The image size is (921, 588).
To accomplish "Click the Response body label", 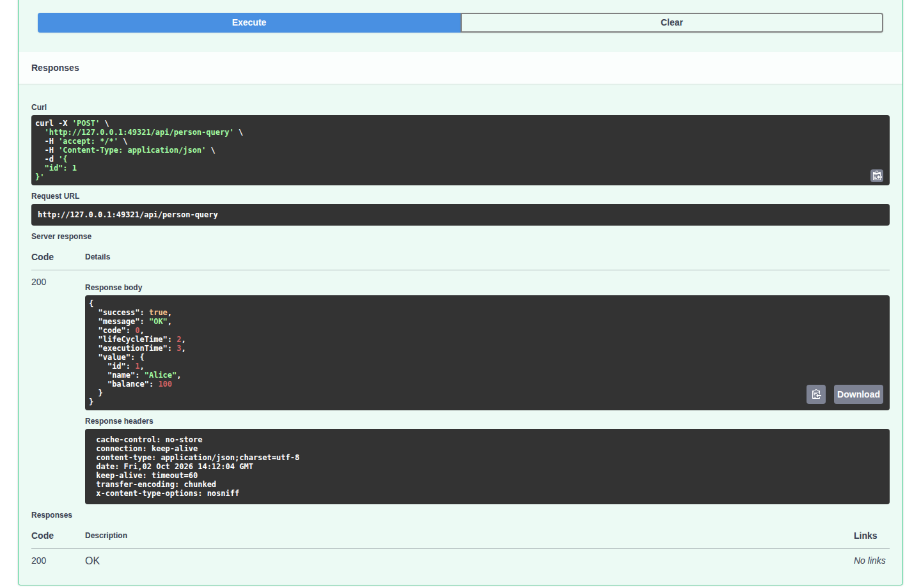I will 114,288.
